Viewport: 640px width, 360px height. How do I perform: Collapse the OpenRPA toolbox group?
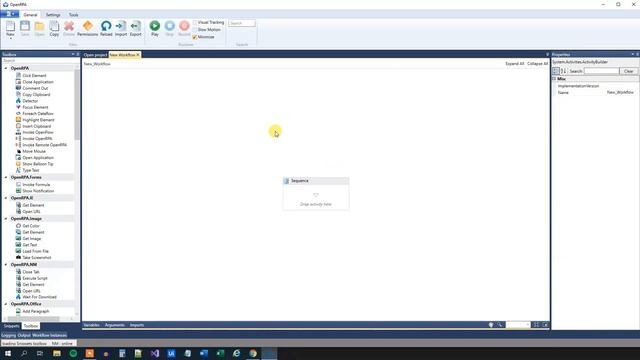[x=6, y=68]
